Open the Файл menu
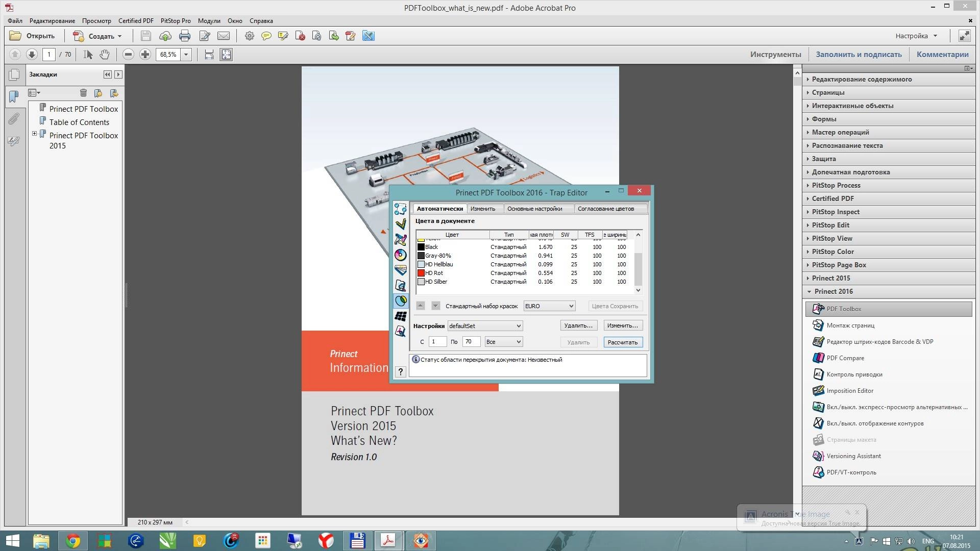Viewport: 980px width, 551px height. pyautogui.click(x=15, y=21)
